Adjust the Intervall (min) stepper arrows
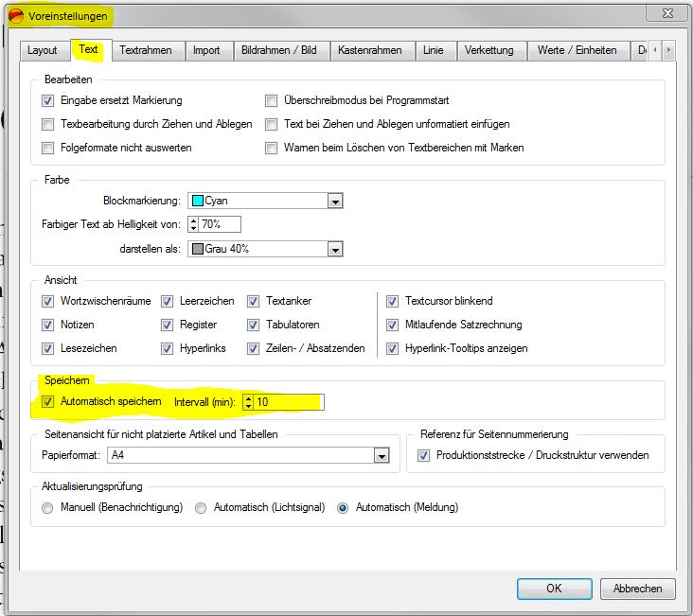The width and height of the screenshot is (693, 616). (248, 402)
